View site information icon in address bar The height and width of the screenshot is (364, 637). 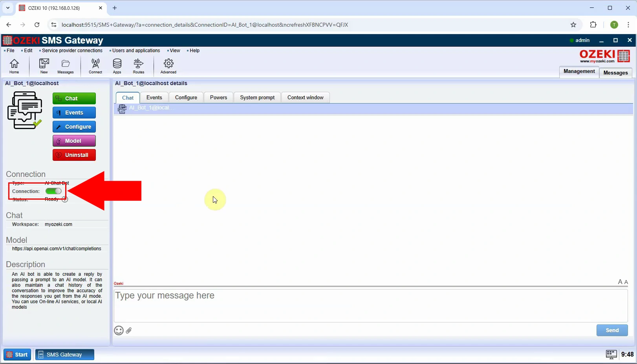[54, 25]
